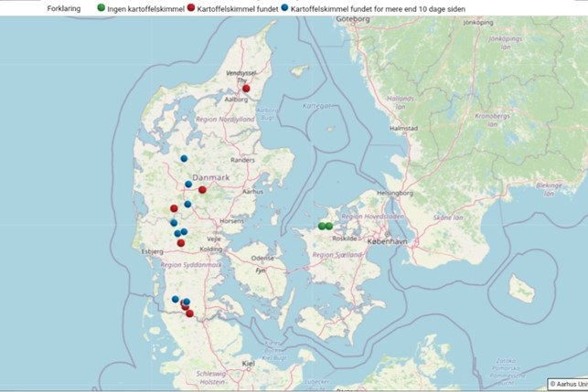The image size is (588, 392).
Task: Toggle blue 'more than 10 dage siden' legend dot
Action: [285, 6]
